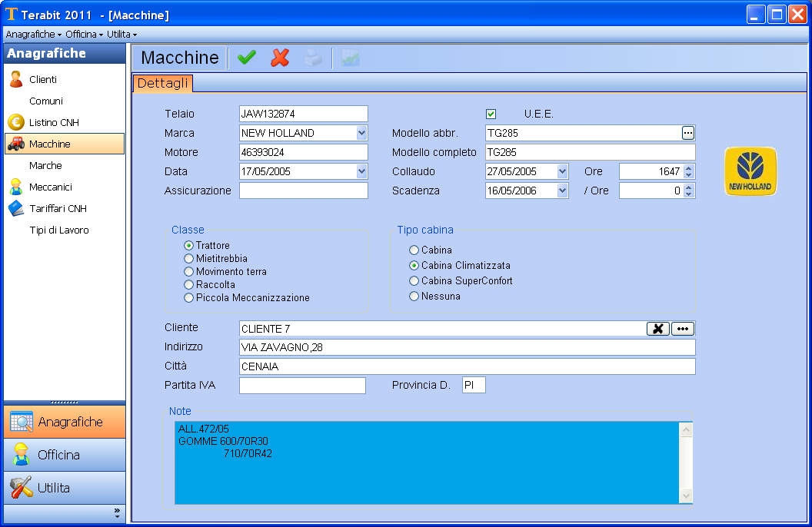The width and height of the screenshot is (812, 527).
Task: Click into the Partita IVA field
Action: (x=302, y=386)
